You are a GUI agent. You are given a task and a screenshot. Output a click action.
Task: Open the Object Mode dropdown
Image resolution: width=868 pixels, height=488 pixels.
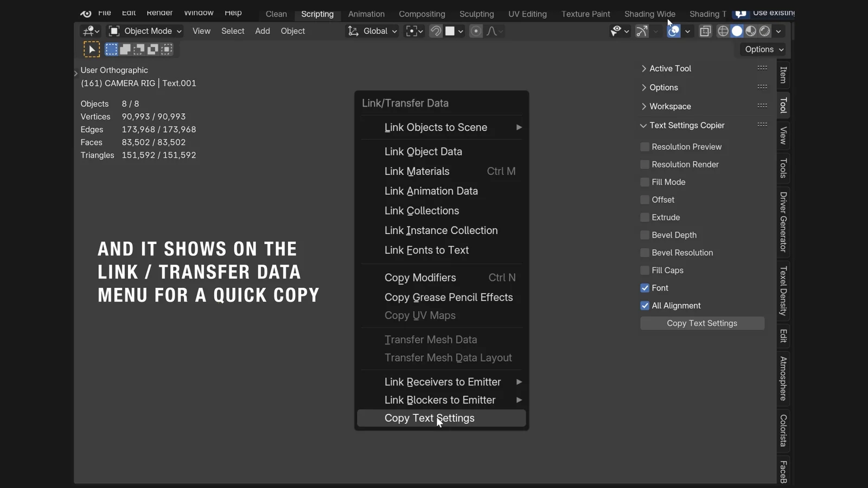144,31
